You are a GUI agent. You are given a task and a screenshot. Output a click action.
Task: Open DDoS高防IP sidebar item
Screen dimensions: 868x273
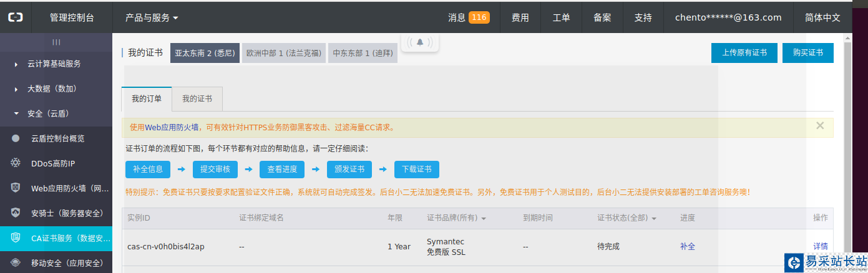click(x=56, y=163)
